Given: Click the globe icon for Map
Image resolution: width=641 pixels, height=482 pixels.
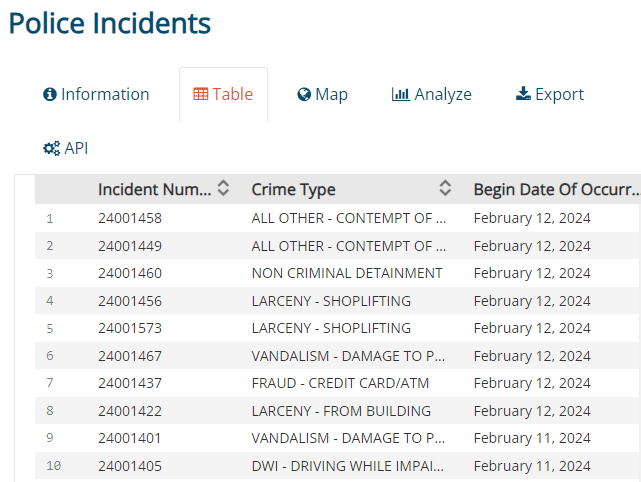Looking at the screenshot, I should 304,95.
